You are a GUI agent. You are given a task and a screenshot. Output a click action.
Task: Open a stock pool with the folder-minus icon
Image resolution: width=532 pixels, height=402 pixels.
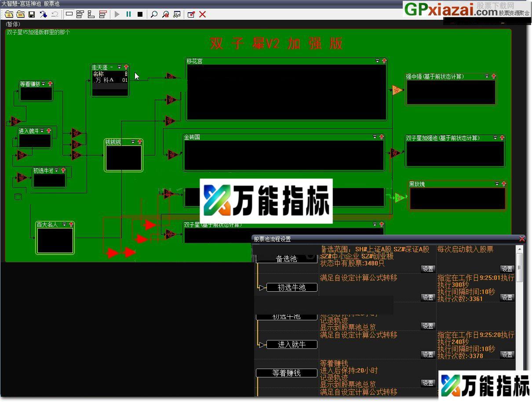tap(21, 14)
